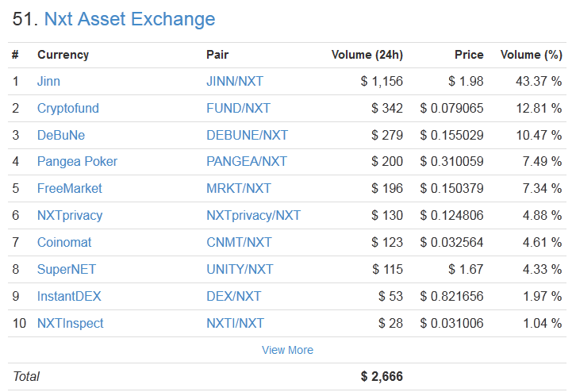Open the SuperNET currency link

click(67, 269)
